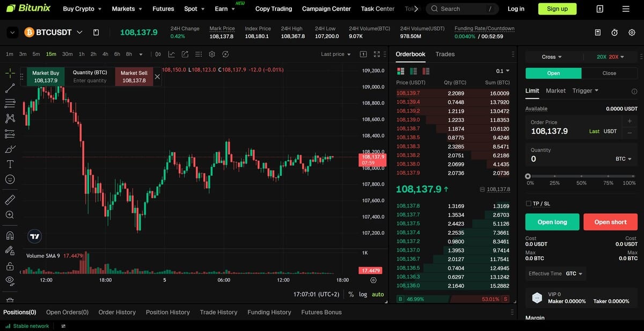Select the text annotation tool
Image resolution: width=644 pixels, height=331 pixels.
click(10, 164)
